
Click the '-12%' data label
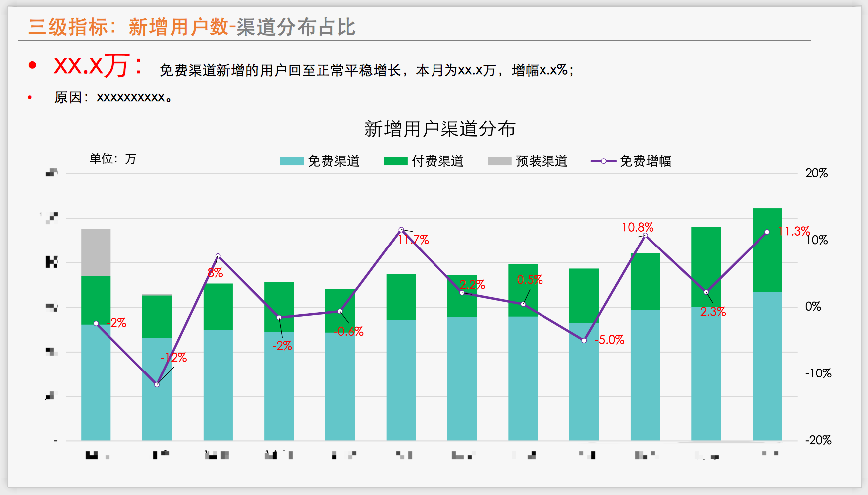pyautogui.click(x=173, y=357)
